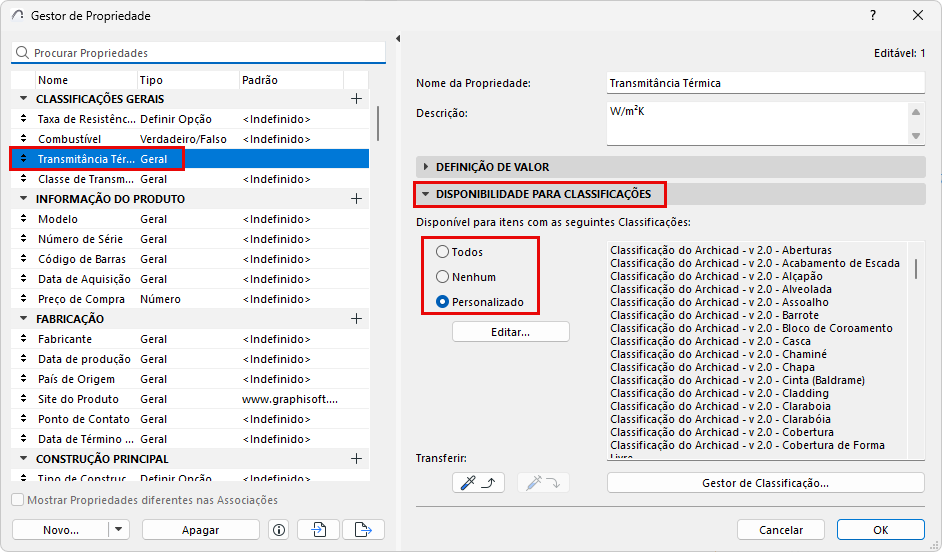Click the inject parameters syringe button
This screenshot has height=552, width=942.
[543, 483]
